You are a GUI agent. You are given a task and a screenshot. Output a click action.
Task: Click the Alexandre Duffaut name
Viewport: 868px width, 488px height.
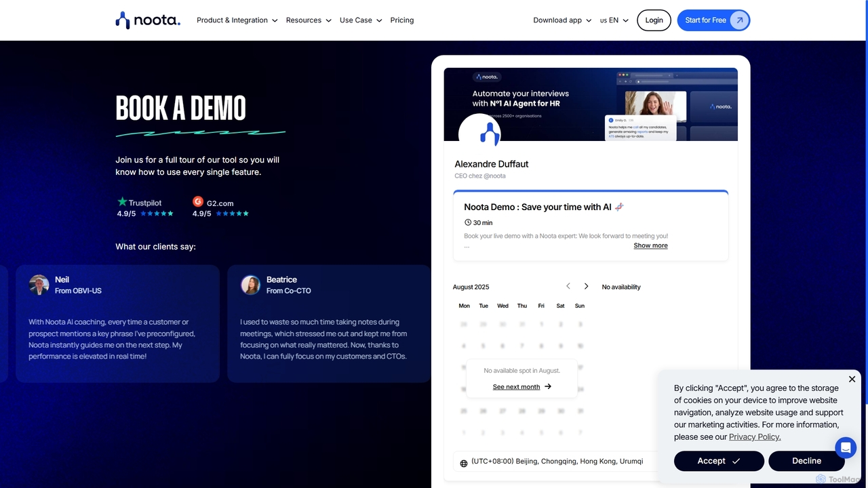click(x=492, y=164)
